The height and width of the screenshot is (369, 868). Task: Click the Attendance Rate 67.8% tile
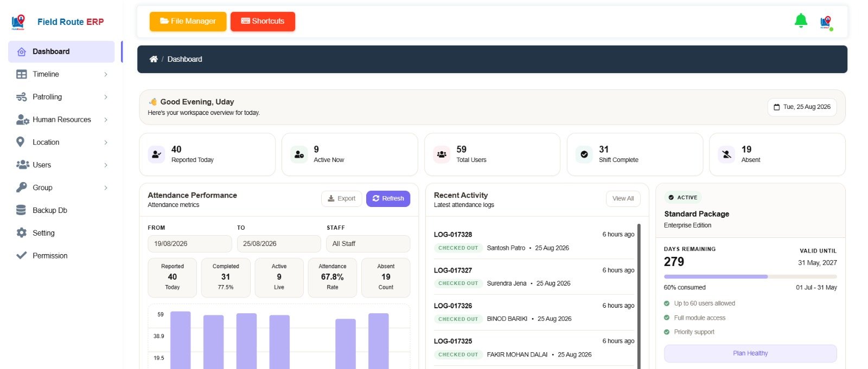(333, 277)
